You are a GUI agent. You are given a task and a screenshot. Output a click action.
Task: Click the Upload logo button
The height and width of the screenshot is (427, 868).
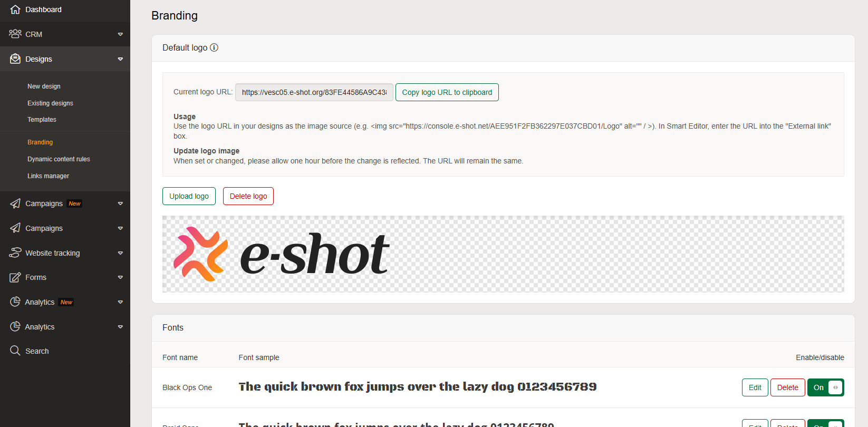coord(189,196)
